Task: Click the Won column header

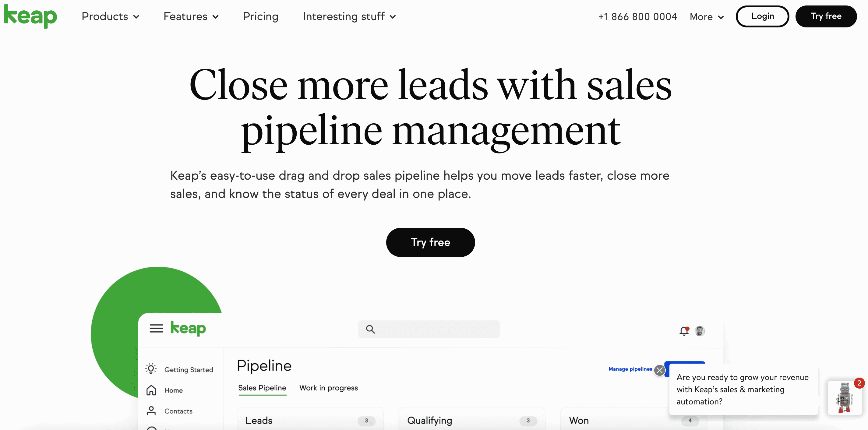Action: click(579, 421)
